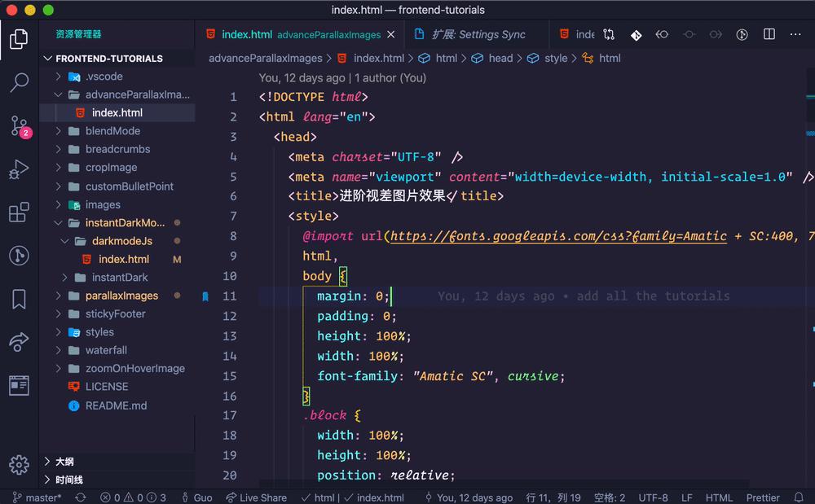Start a Live Share session from status bar
Viewport: 815px width, 504px height.
click(x=256, y=497)
